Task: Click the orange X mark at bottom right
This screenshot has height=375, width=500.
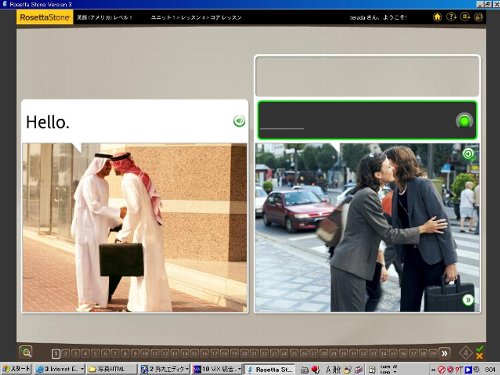Action: (x=479, y=357)
